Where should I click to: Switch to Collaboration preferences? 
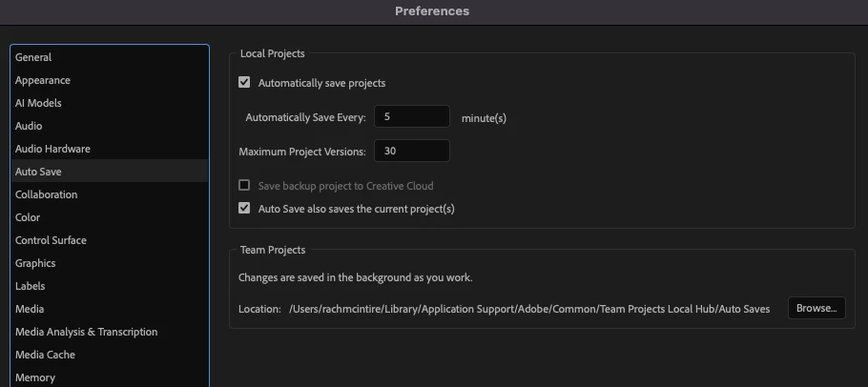point(47,194)
